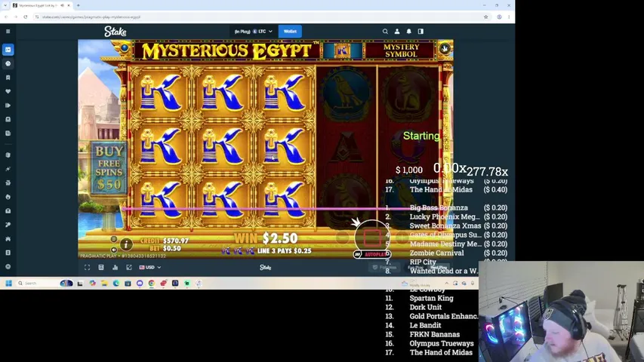Viewport: 644px width, 362px height.
Task: Reload the browser page
Action: pos(26,17)
